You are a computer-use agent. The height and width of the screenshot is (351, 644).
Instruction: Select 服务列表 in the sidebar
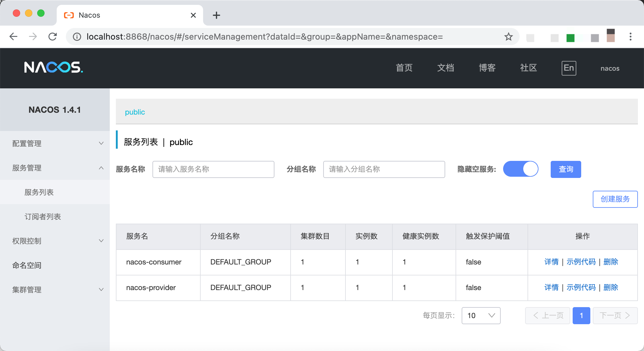pos(55,192)
